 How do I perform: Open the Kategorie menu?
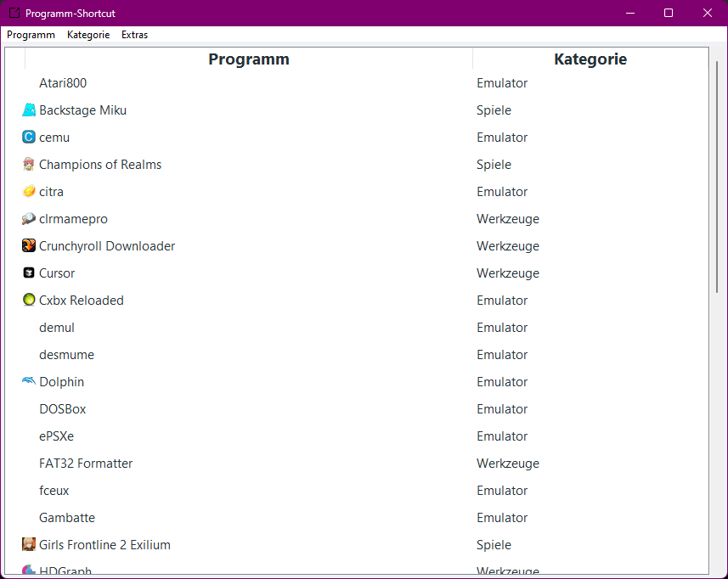click(x=88, y=35)
